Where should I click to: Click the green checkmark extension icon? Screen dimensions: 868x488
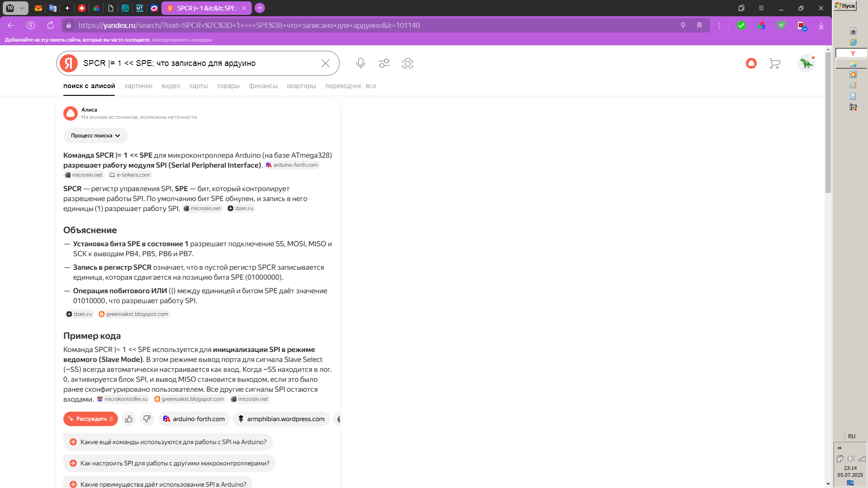(741, 25)
